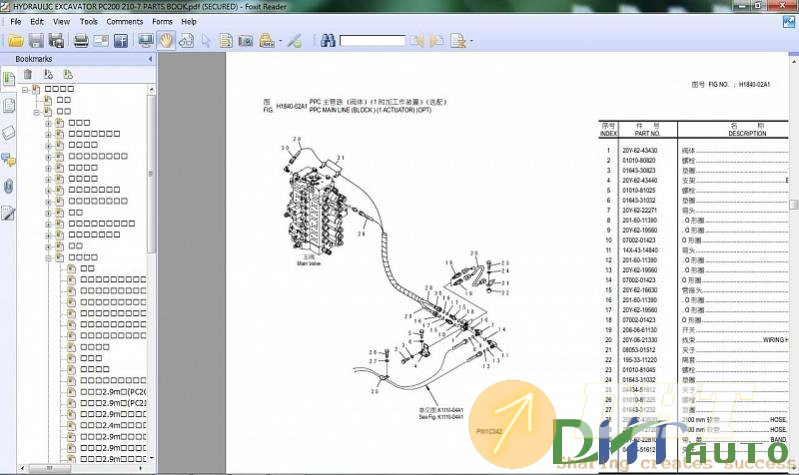Collapse the root bookmark tree node
The image size is (799, 475).
point(24,90)
